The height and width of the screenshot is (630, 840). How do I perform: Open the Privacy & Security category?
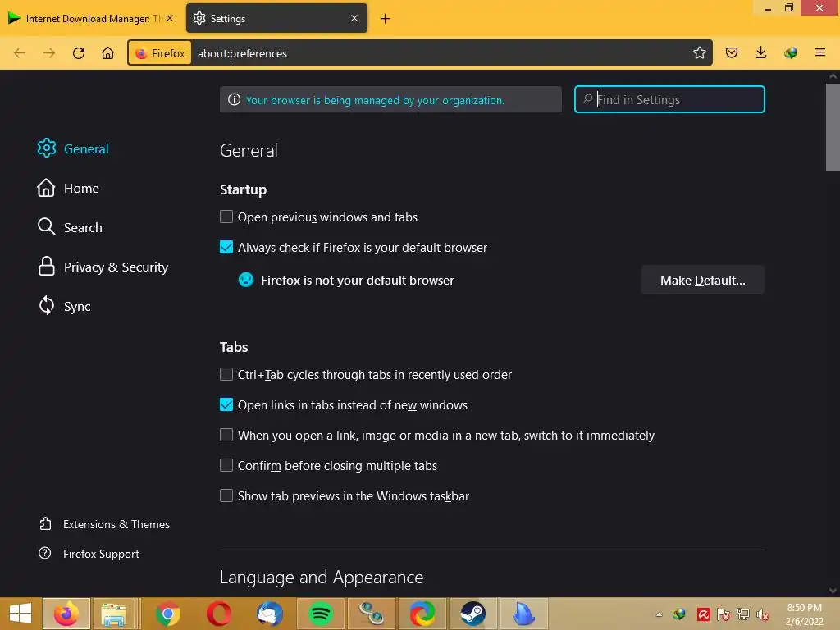[x=103, y=267]
